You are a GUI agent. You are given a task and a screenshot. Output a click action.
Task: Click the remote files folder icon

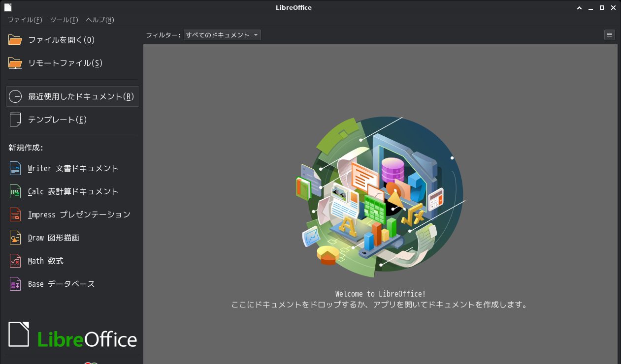click(15, 63)
